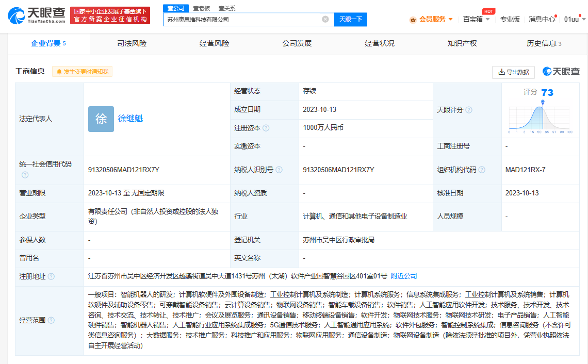Select the 公司发展 tab
The width and height of the screenshot is (588, 364).
point(297,43)
